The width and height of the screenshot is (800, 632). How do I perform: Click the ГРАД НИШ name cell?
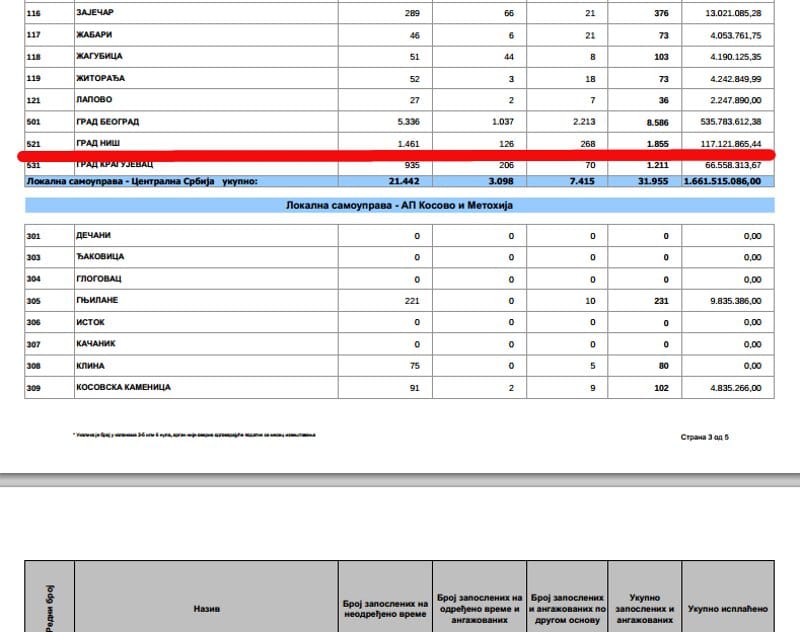(x=99, y=143)
